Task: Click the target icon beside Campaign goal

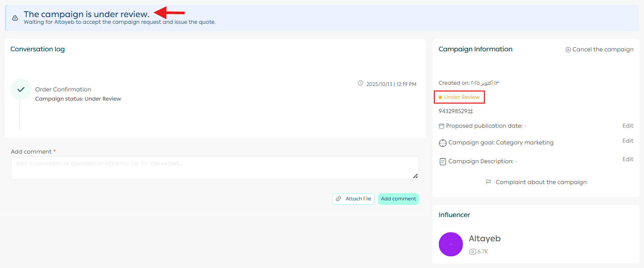Action: click(x=443, y=143)
